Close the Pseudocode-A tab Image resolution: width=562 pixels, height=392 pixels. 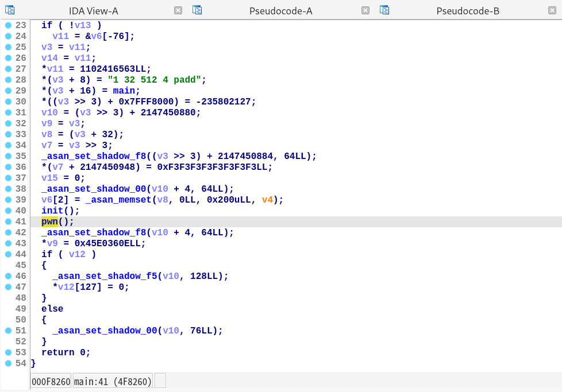pos(365,10)
